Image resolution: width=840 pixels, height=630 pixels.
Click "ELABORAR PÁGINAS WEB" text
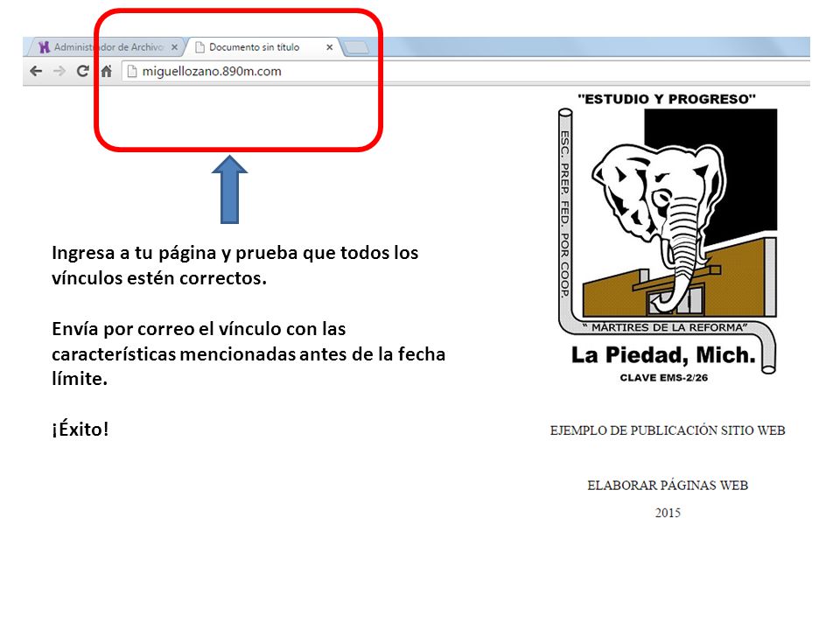click(668, 486)
